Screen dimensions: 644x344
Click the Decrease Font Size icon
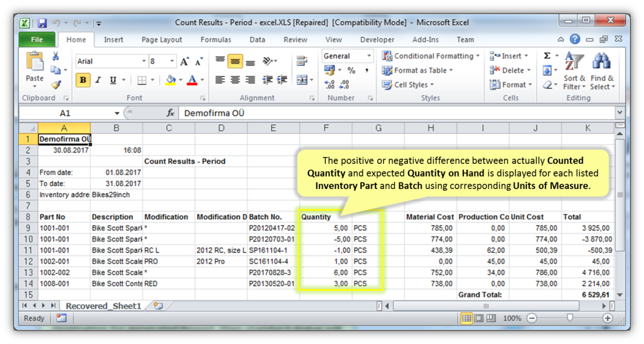[x=199, y=61]
